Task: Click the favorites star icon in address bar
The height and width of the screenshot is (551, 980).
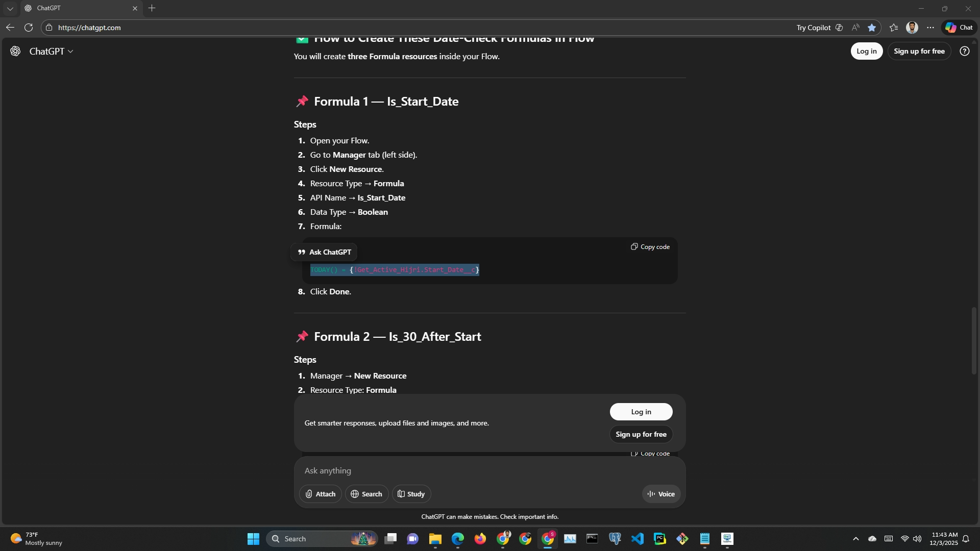Action: coord(872,28)
